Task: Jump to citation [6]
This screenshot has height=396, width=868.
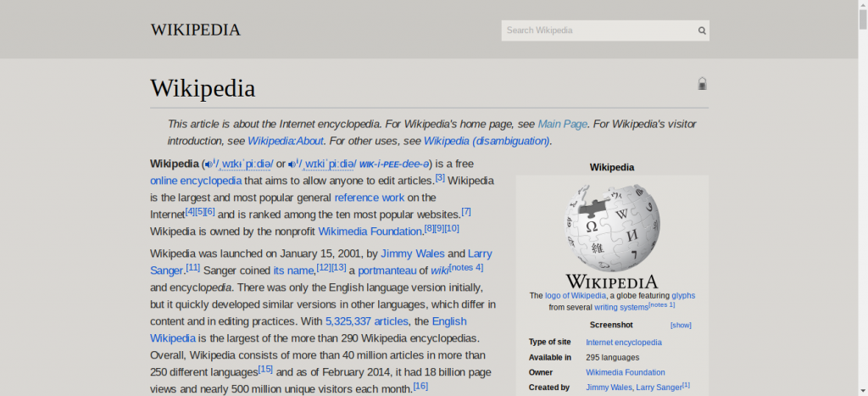Action: coord(210,212)
